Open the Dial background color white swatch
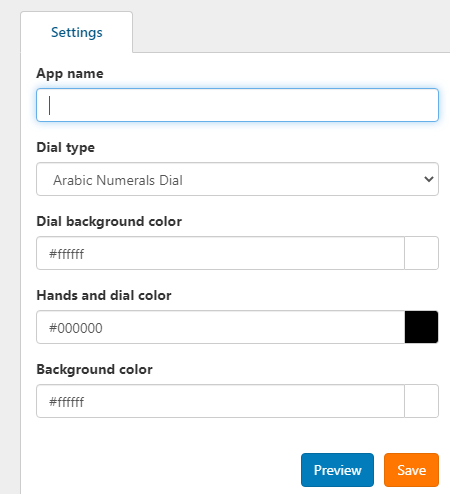Viewport: 450px width, 494px height. pos(422,253)
